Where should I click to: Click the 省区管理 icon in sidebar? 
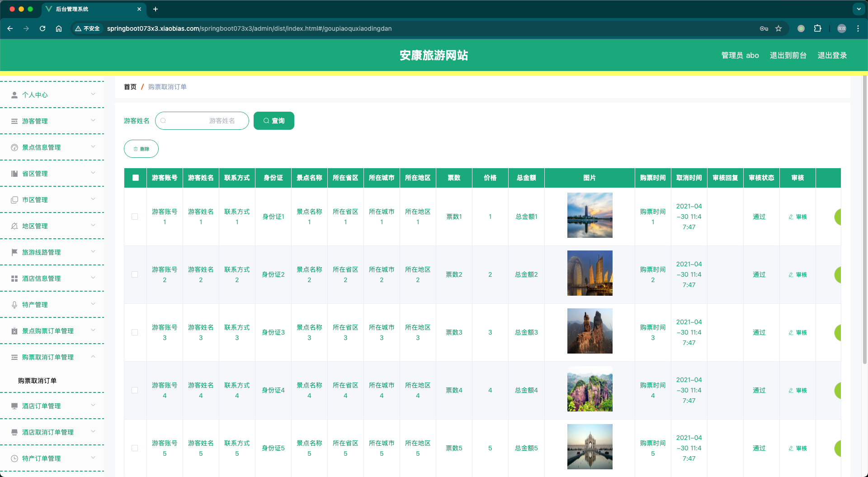click(14, 174)
